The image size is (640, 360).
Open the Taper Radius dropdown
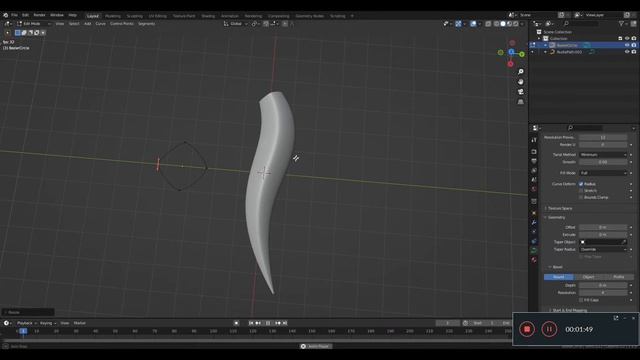point(603,249)
